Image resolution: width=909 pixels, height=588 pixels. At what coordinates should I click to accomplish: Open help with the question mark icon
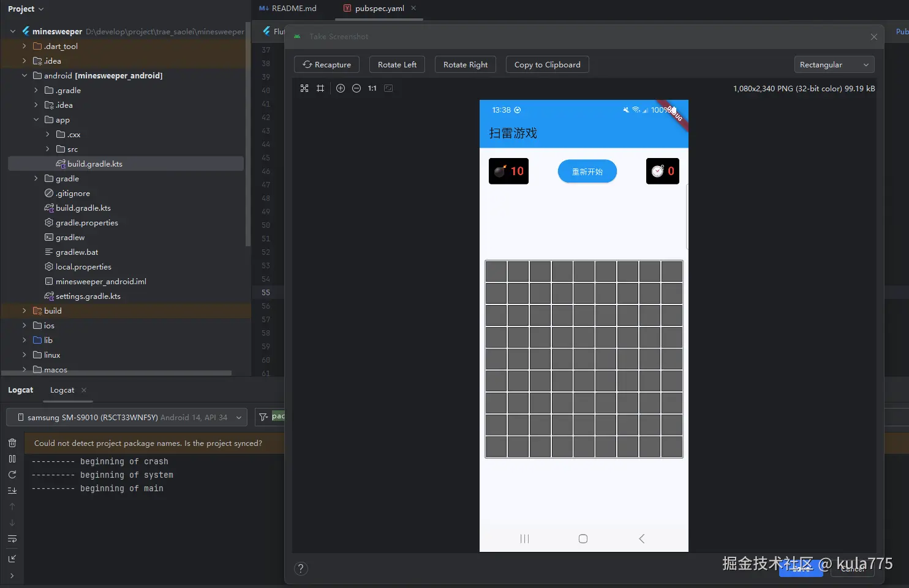pyautogui.click(x=301, y=568)
